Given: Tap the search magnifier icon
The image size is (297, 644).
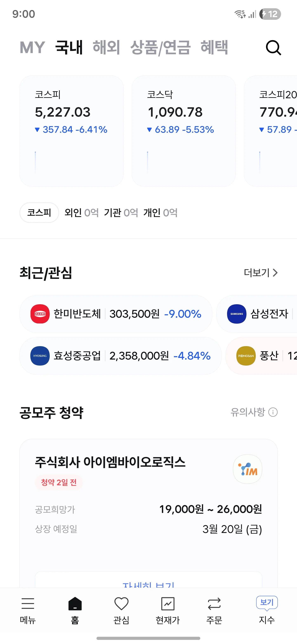Looking at the screenshot, I should click(273, 47).
